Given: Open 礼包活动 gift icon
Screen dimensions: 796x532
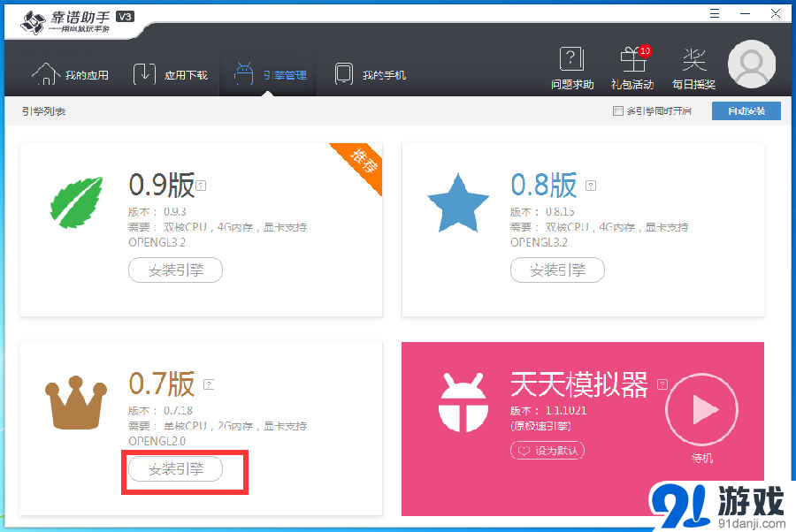Looking at the screenshot, I should coord(632,68).
